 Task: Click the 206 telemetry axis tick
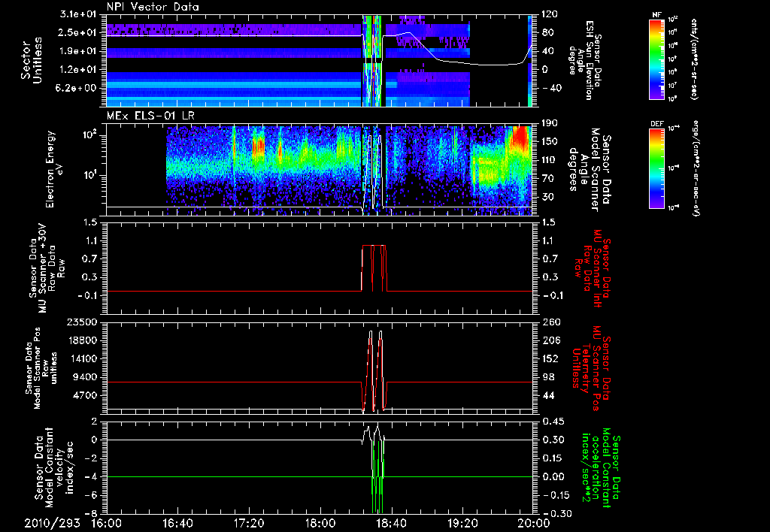pos(550,340)
